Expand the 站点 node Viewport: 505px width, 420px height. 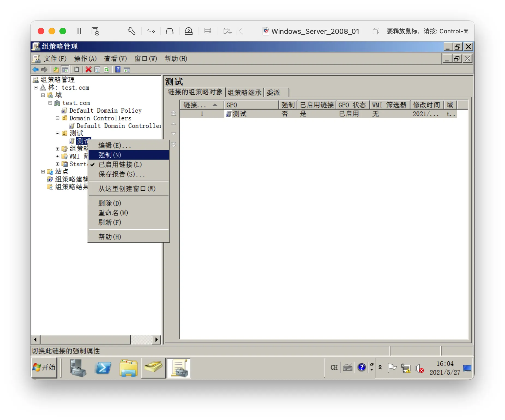[43, 172]
